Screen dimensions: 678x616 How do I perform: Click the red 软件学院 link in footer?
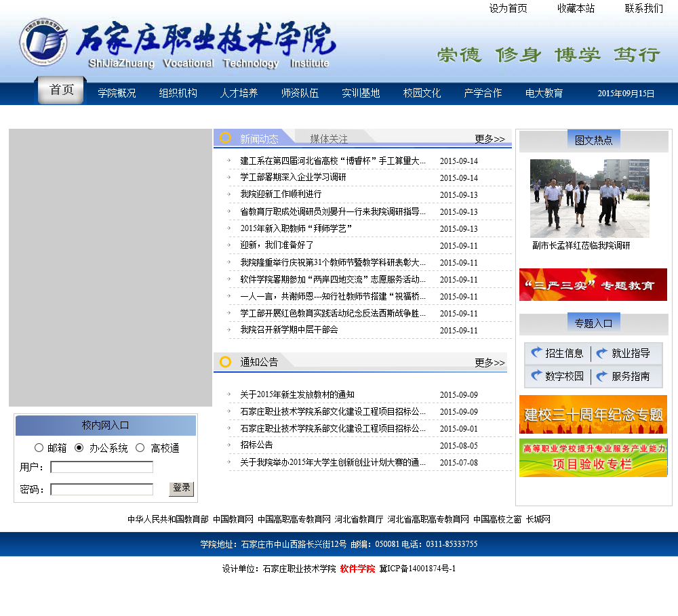pos(357,569)
